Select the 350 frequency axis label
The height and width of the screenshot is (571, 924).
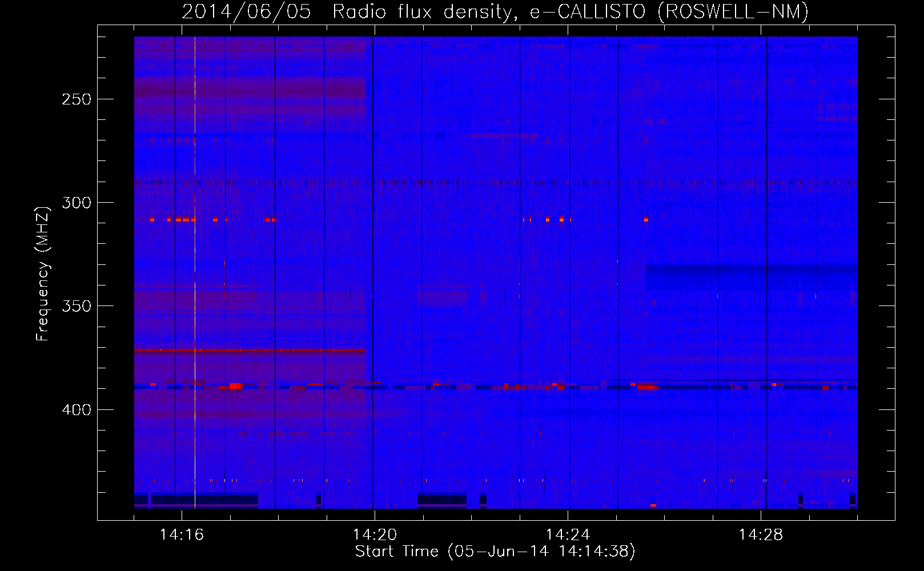(76, 306)
